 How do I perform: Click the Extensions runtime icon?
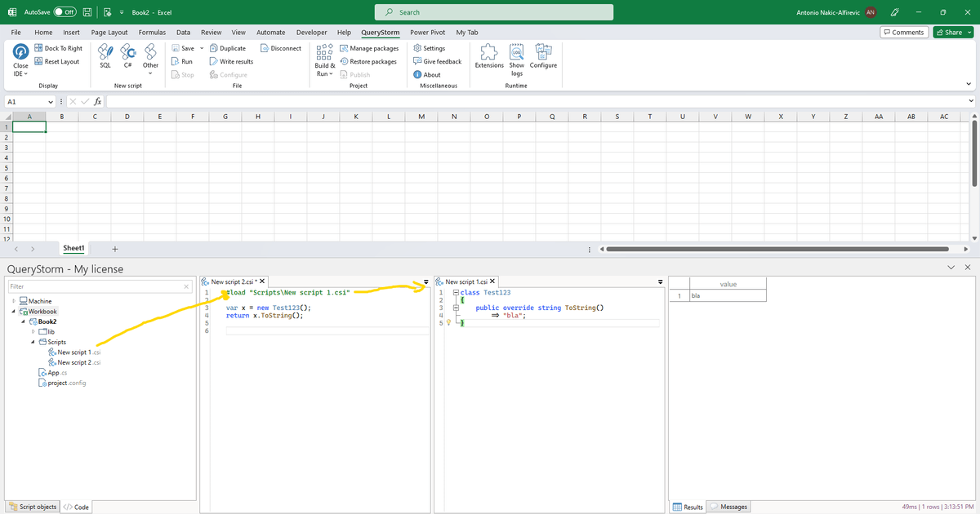[x=488, y=55]
